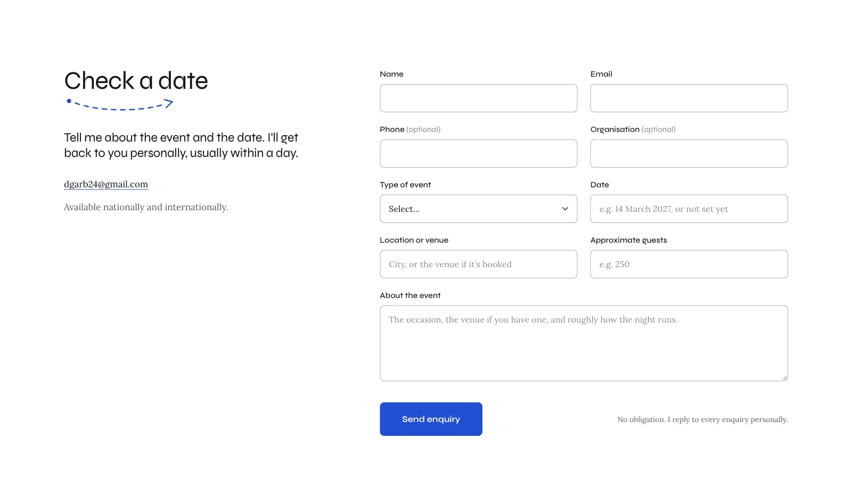Screen dimensions: 852x504
Task: Click the 'Phone' label text
Action: 392,129
